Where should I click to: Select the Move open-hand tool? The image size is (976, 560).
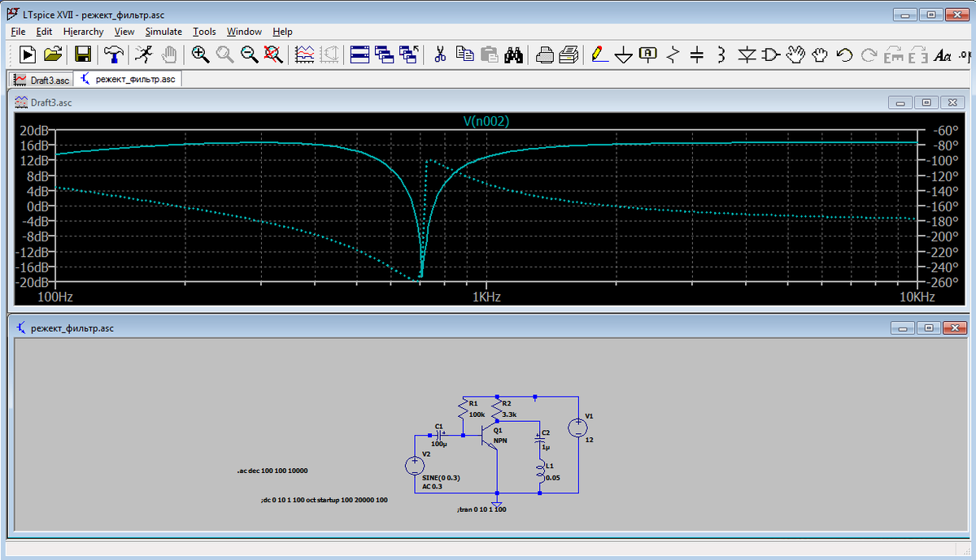pos(795,54)
